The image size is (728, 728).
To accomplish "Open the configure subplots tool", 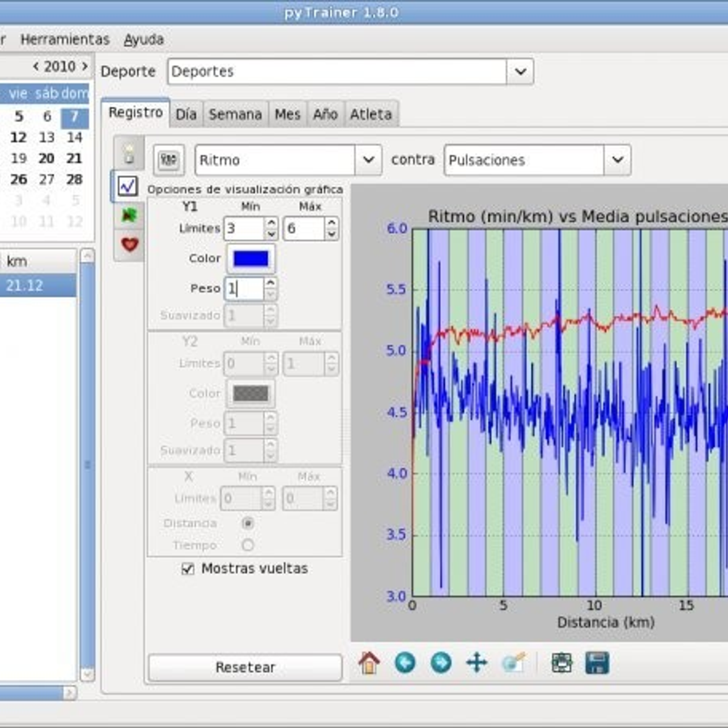I will [561, 662].
